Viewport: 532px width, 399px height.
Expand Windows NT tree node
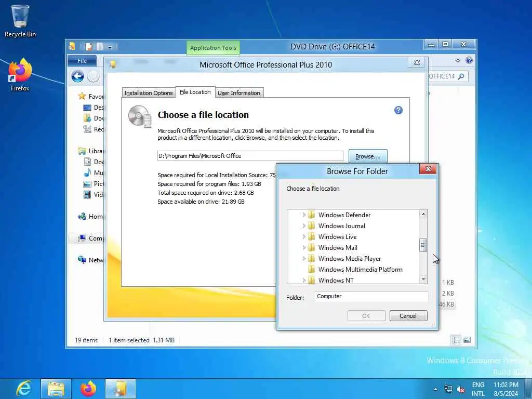304,280
